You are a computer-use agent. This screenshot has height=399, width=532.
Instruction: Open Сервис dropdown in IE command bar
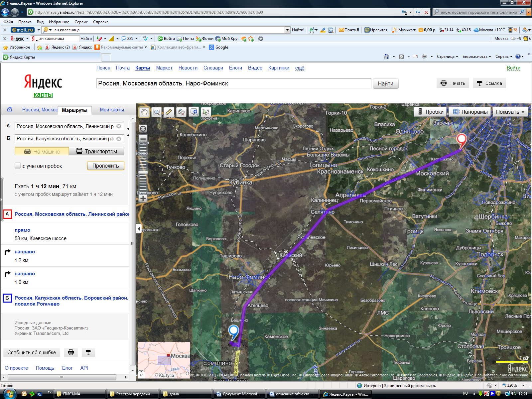click(x=504, y=57)
